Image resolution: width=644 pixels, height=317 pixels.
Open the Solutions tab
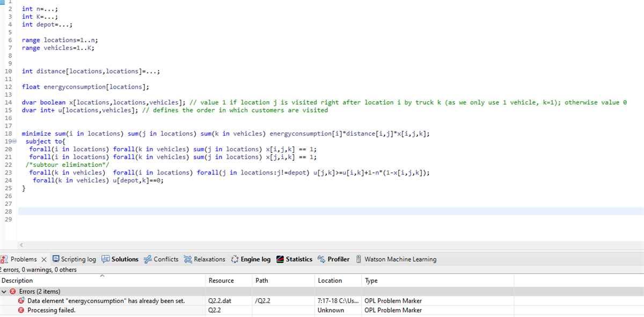click(x=120, y=259)
